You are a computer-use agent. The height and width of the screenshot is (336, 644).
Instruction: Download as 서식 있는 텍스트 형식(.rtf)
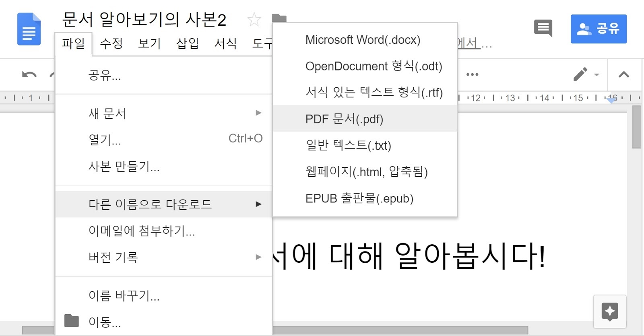pyautogui.click(x=365, y=92)
